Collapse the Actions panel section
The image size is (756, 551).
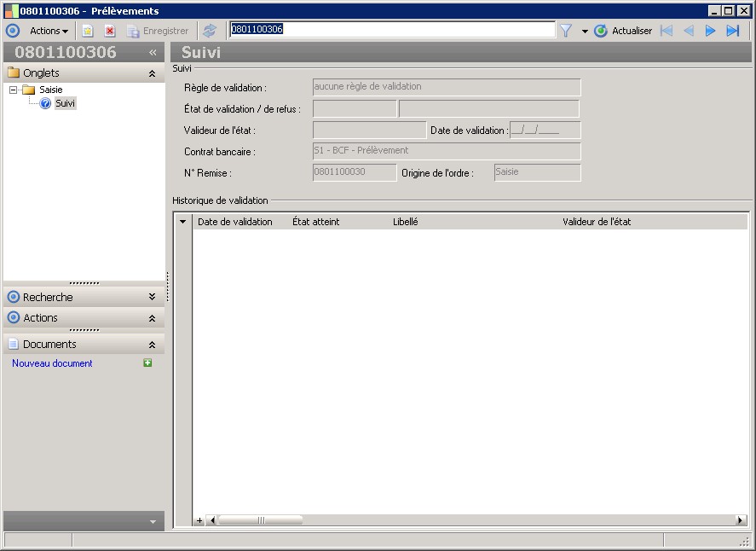pyautogui.click(x=152, y=318)
